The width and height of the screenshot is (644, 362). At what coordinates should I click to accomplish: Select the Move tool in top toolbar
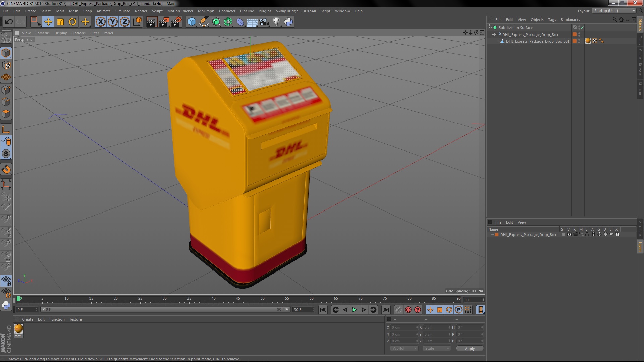click(48, 22)
